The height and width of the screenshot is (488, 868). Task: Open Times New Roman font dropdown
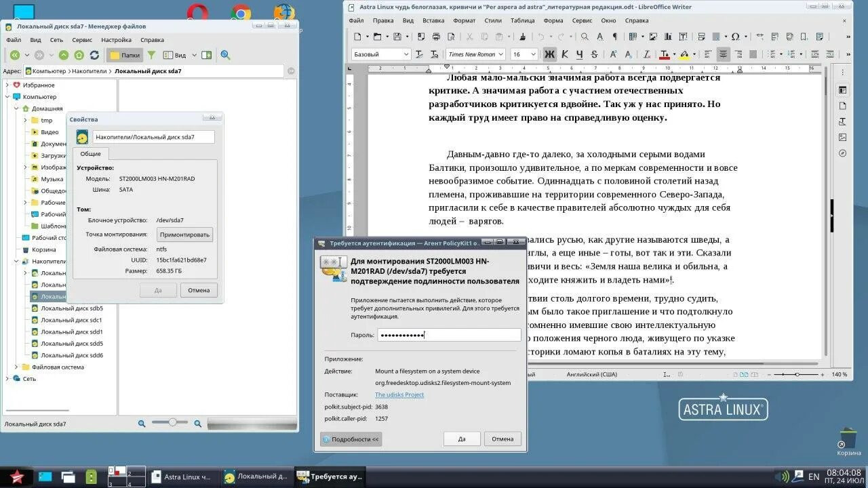click(501, 54)
